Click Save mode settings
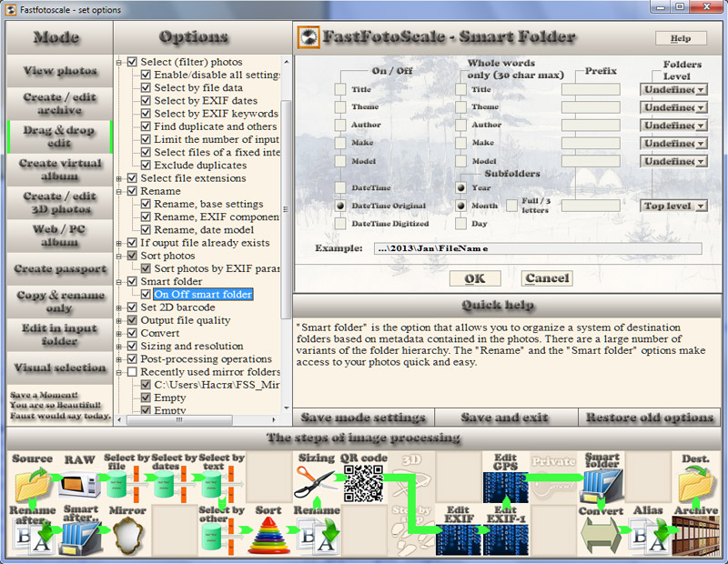The width and height of the screenshot is (728, 564). click(x=363, y=418)
